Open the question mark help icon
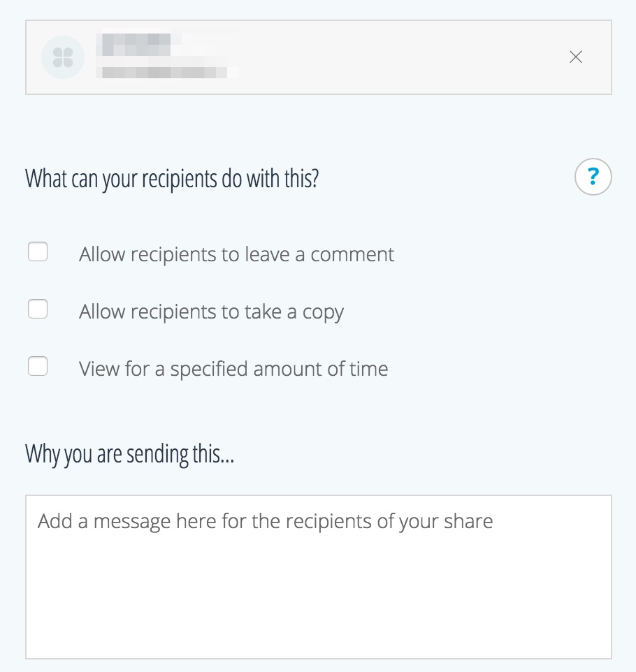 593,177
